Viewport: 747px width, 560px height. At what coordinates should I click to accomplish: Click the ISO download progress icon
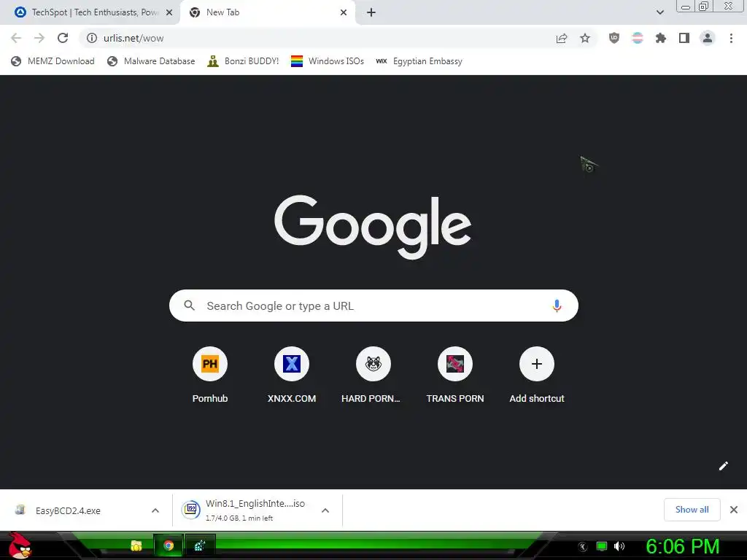191,510
